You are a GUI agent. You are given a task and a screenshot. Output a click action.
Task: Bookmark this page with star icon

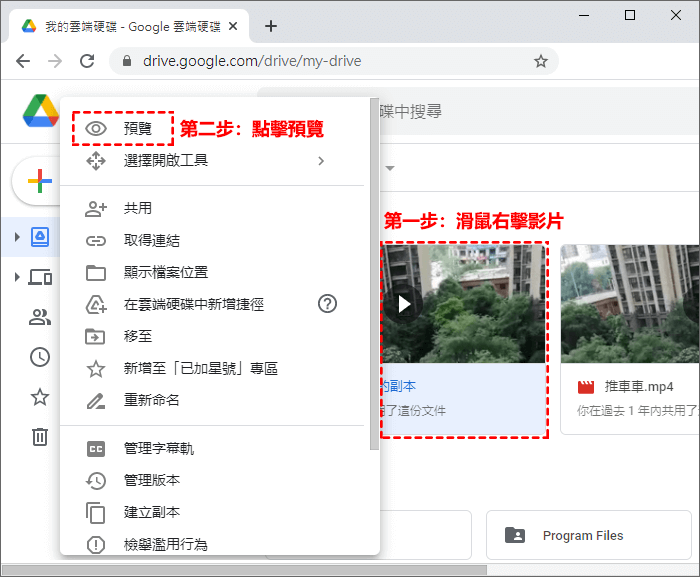point(541,61)
